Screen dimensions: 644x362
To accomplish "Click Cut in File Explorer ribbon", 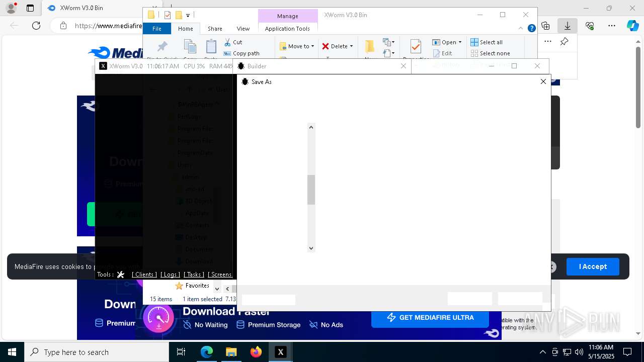I will (x=233, y=42).
